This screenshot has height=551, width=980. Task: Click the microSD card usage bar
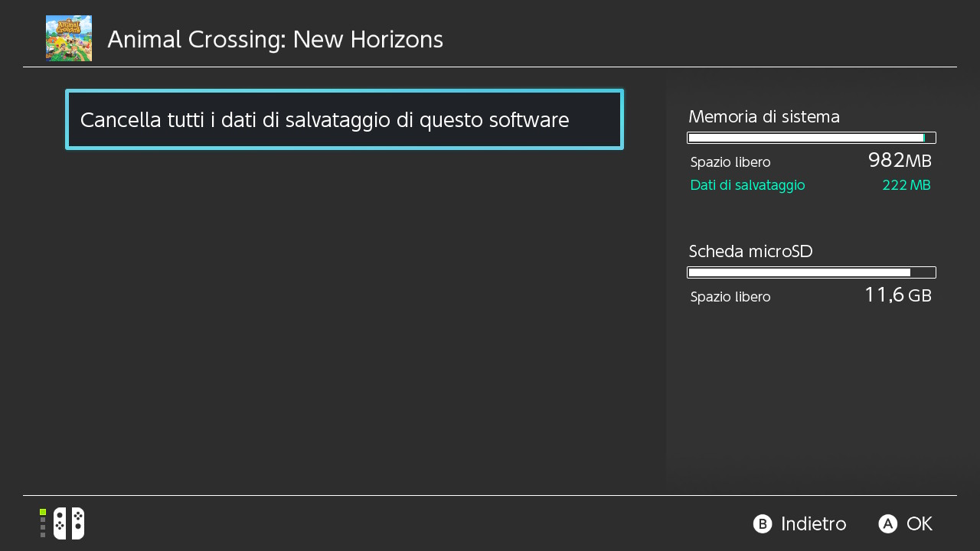coord(812,272)
